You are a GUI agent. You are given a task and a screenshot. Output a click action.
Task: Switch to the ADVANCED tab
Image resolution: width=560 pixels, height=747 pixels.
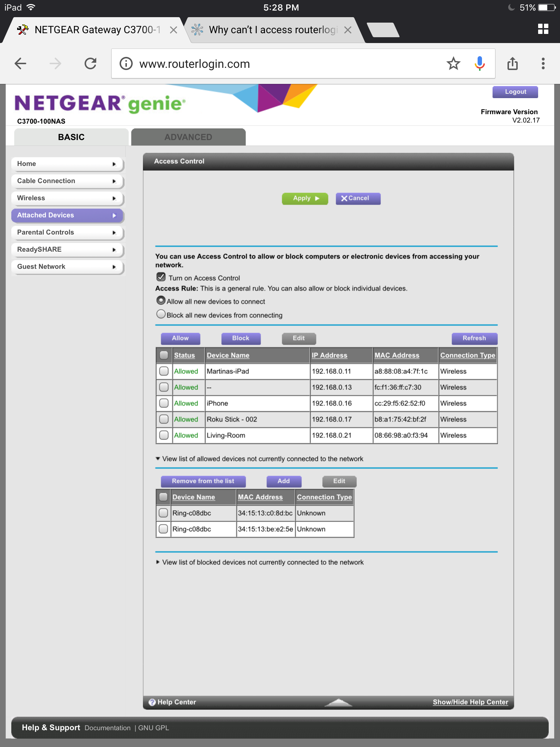[188, 137]
